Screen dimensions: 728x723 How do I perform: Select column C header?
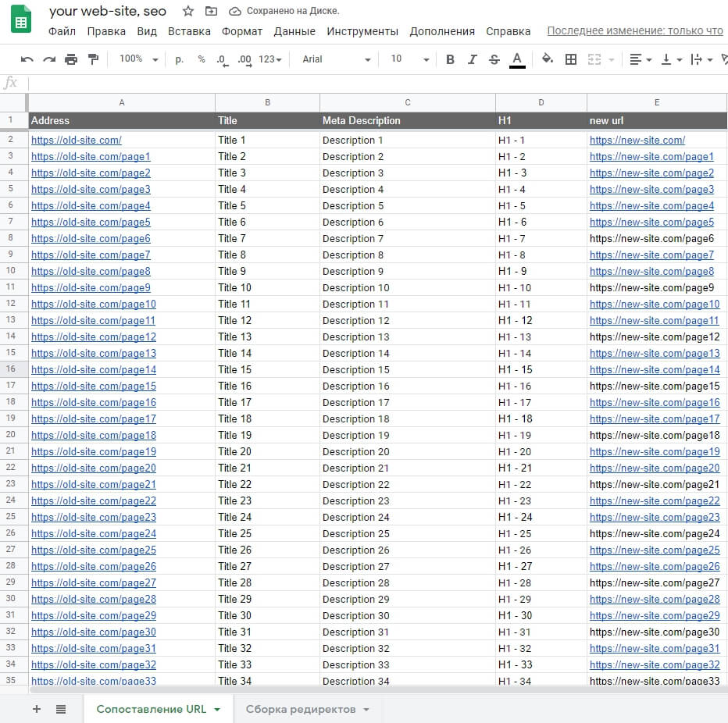[x=408, y=102]
